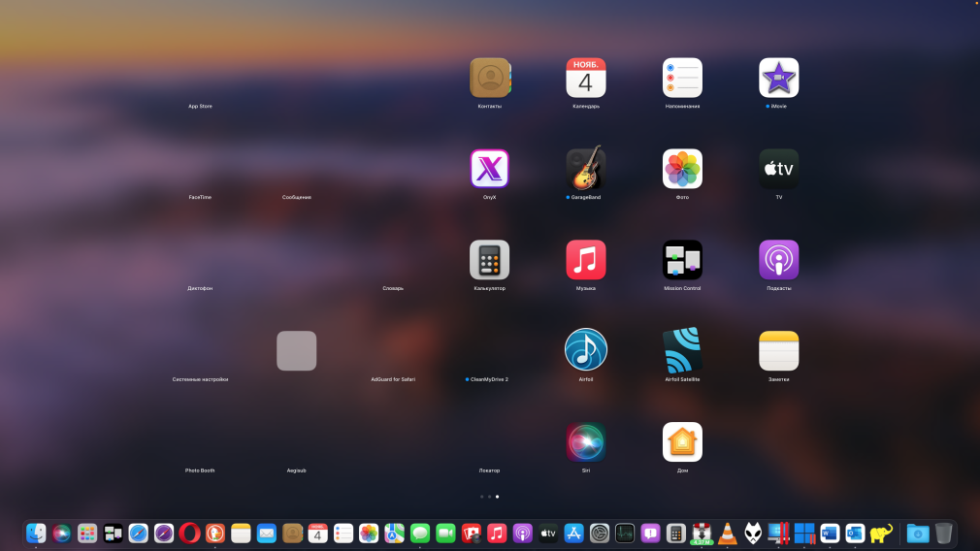The width and height of the screenshot is (980, 551).
Task: Click the Словарь label
Action: pos(393,289)
